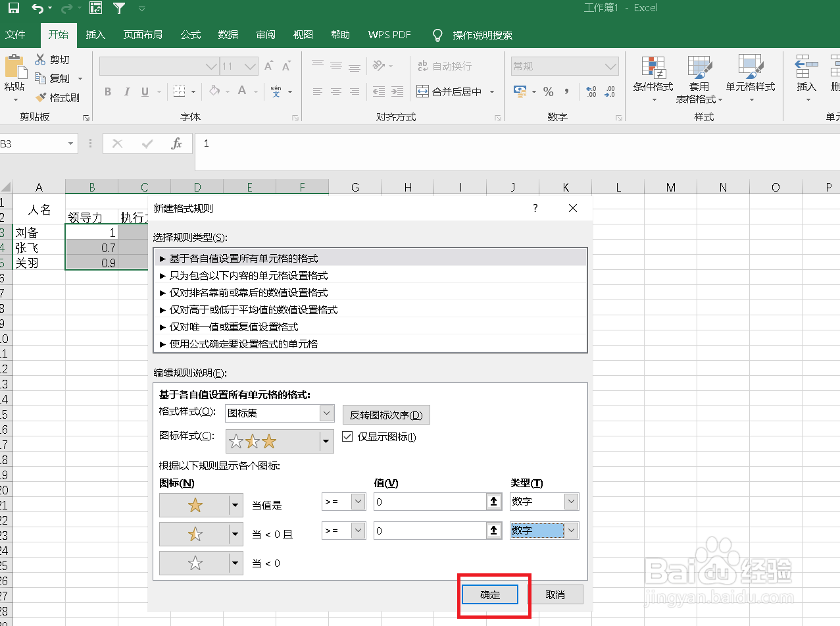This screenshot has height=626, width=840.
Task: Click the 反转图标次序 button
Action: (385, 415)
